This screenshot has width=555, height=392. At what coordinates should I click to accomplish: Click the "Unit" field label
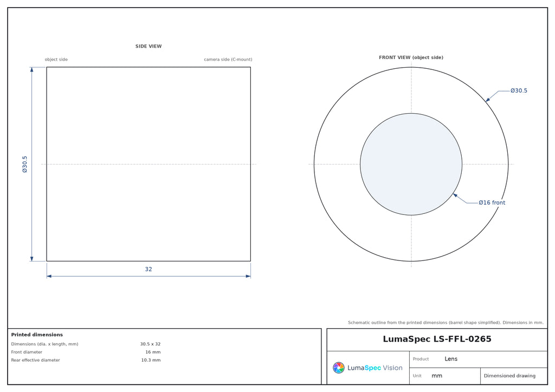[x=417, y=376]
